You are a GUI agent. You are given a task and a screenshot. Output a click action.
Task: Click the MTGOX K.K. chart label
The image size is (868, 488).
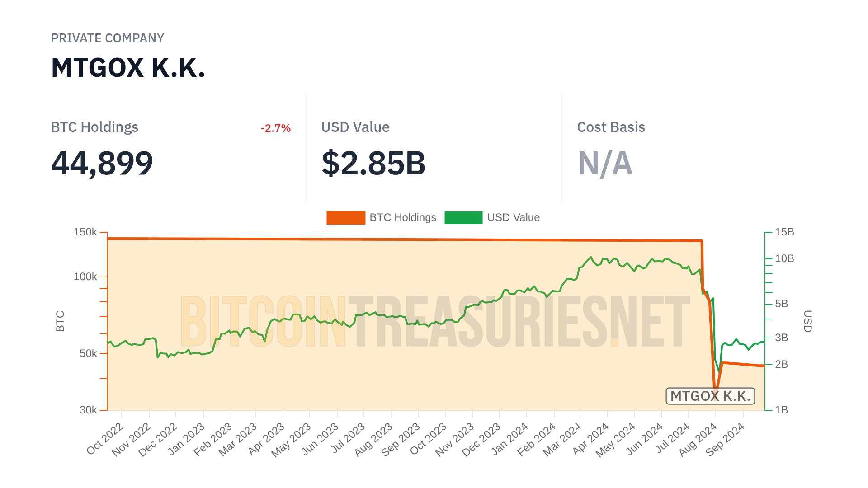710,396
